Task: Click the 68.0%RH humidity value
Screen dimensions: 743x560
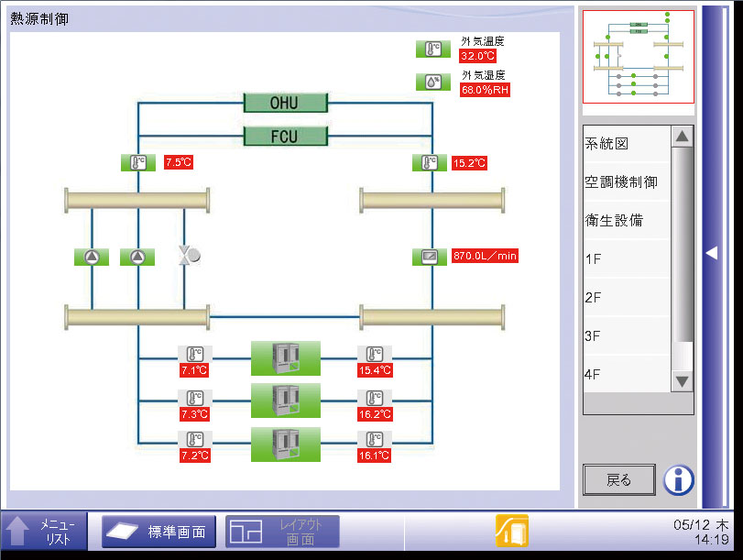Action: tap(485, 90)
